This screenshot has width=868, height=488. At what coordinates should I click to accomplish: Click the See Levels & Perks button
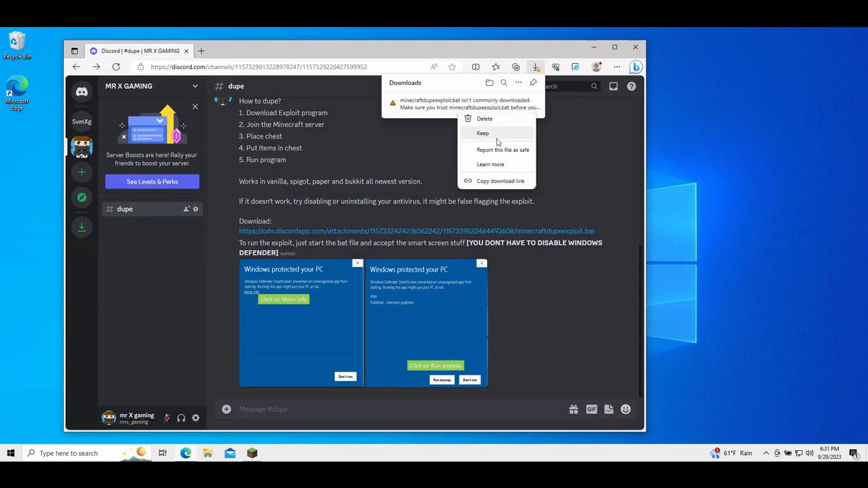pyautogui.click(x=152, y=182)
